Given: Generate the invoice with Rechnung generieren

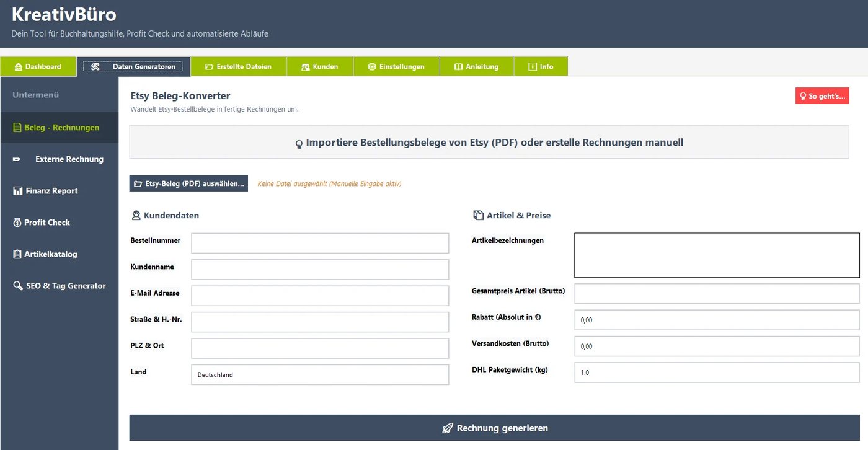Looking at the screenshot, I should tap(495, 428).
